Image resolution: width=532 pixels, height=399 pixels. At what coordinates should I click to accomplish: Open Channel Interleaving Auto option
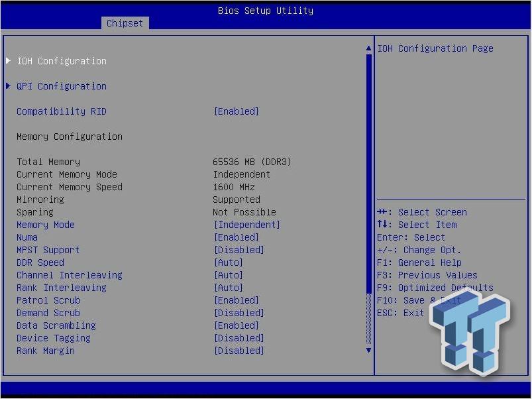(229, 275)
